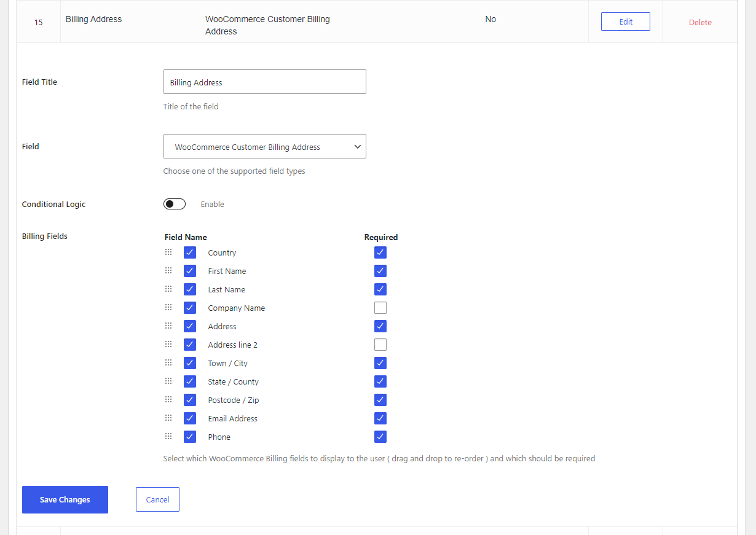
Task: Click the drag handle for State / County
Action: (x=168, y=381)
